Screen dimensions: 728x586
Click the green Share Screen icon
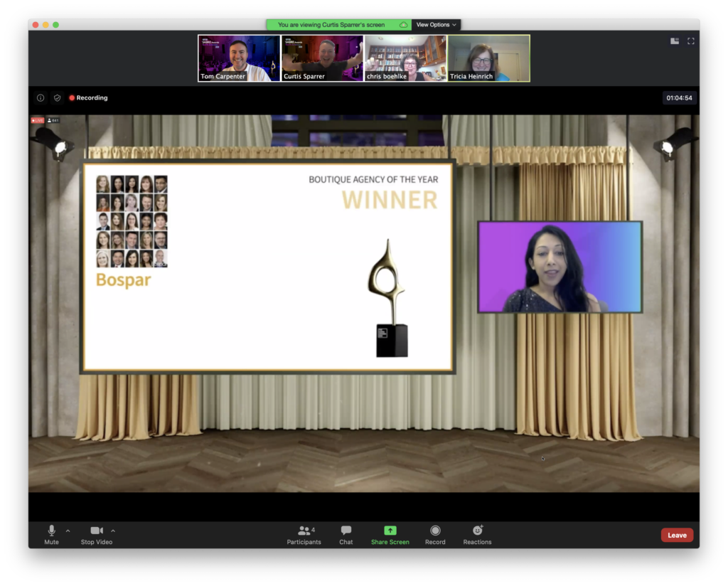(390, 531)
